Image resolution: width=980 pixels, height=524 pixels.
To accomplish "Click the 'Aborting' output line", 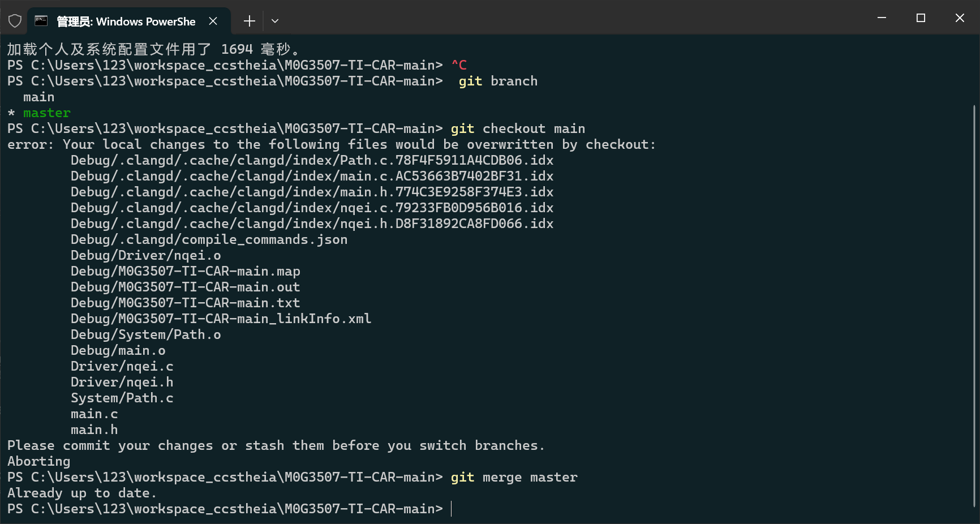I will click(39, 461).
